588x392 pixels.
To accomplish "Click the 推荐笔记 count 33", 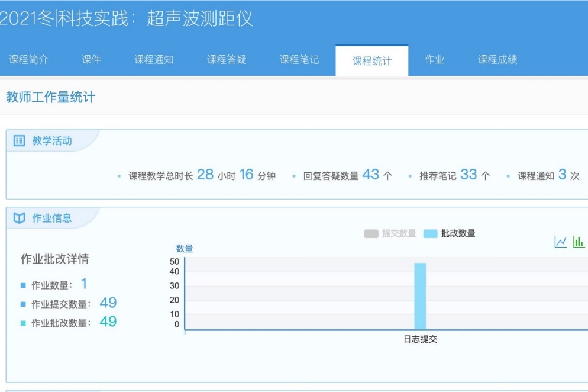I will 469,175.
